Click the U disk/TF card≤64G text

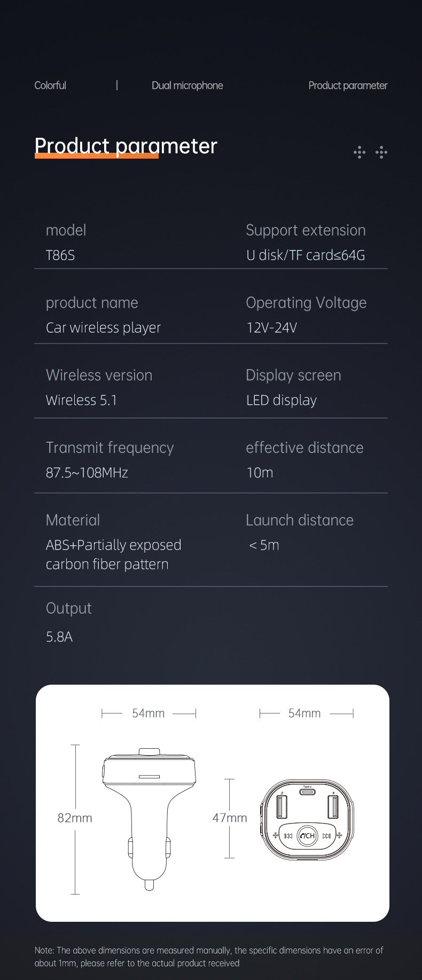coord(306,255)
